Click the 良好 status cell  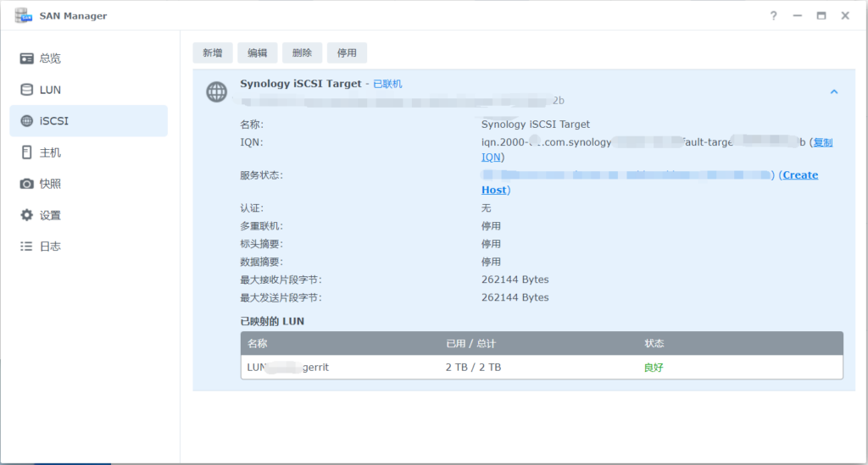click(x=654, y=367)
